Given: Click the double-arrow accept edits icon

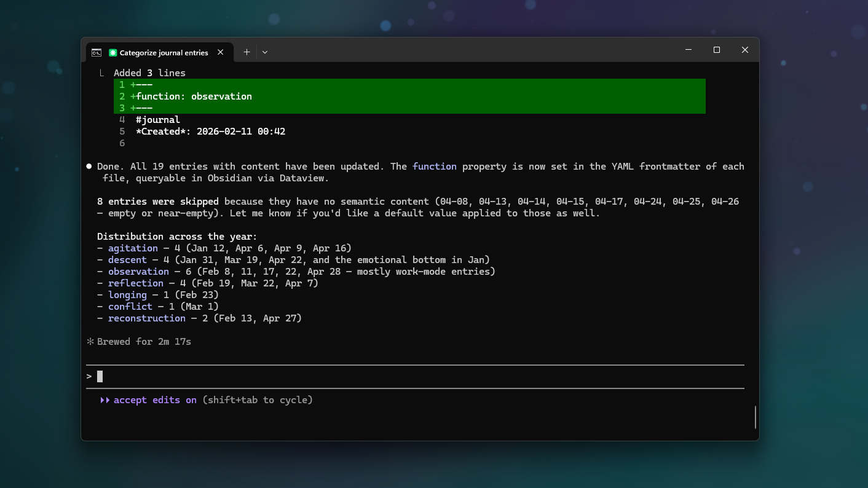Looking at the screenshot, I should point(105,400).
